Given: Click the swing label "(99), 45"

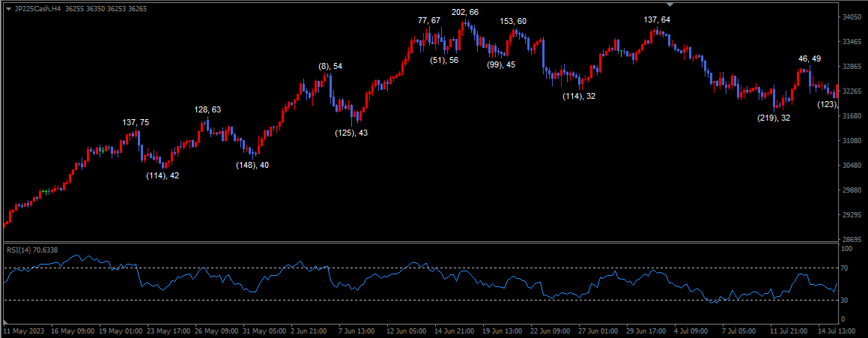Looking at the screenshot, I should point(501,65).
